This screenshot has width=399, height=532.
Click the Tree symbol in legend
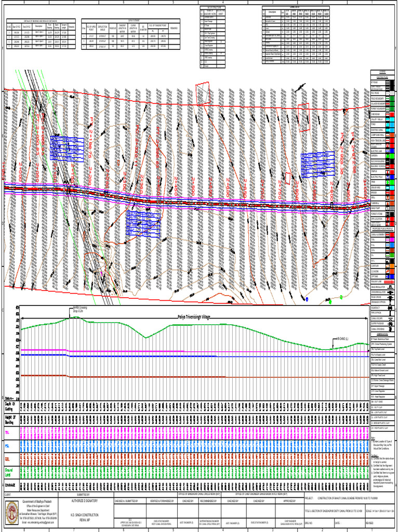[x=388, y=182]
